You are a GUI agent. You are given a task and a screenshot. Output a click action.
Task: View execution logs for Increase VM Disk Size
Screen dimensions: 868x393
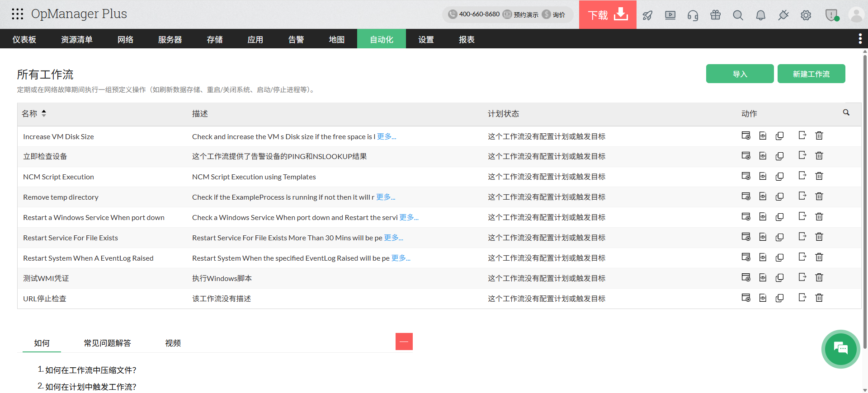(x=763, y=136)
